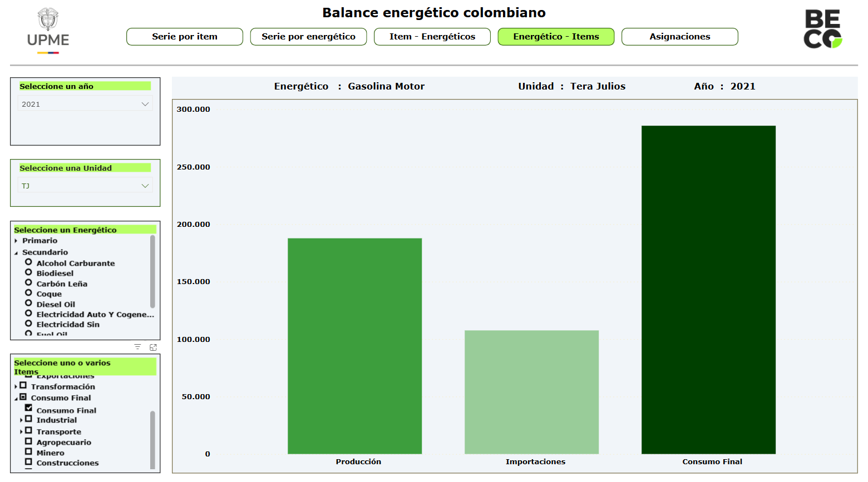Switch to Serie por item tab
This screenshot has height=482, width=868.
(x=185, y=37)
